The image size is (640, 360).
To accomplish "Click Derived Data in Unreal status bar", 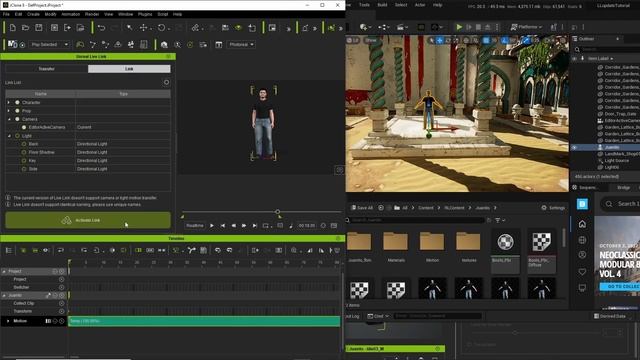I will click(x=610, y=316).
